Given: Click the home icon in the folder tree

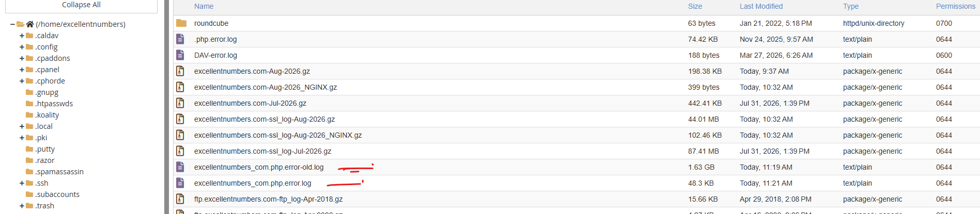Looking at the screenshot, I should 30,24.
